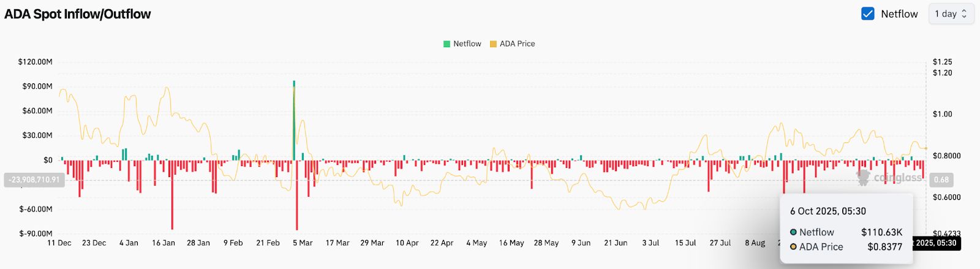
Task: Click the ADA Spot Inflow/Outflow title
Action: point(78,14)
